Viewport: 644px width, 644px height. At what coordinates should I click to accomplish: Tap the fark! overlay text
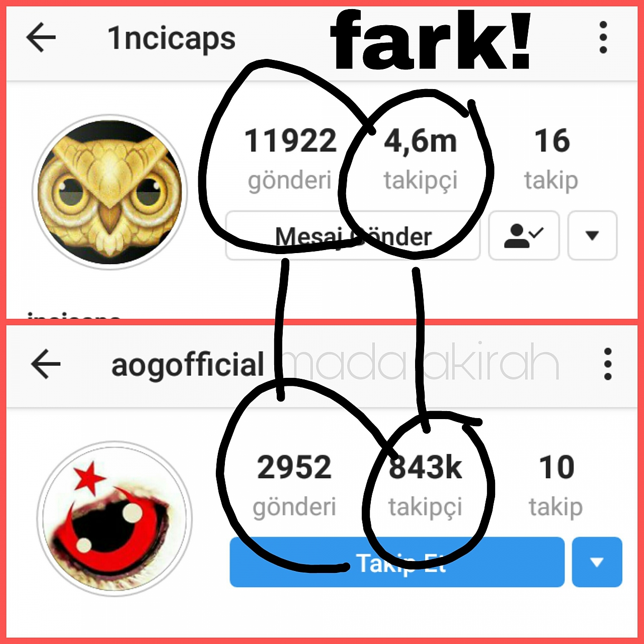click(431, 40)
